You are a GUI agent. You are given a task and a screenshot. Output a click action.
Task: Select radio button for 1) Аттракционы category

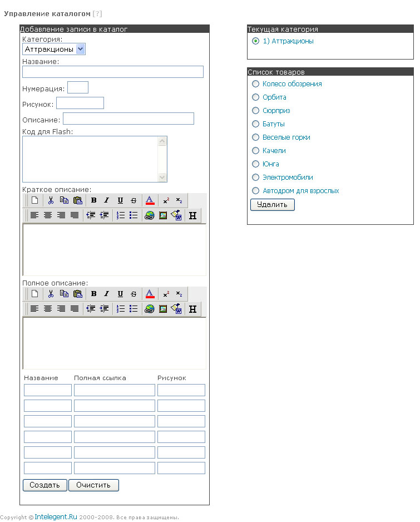click(x=255, y=41)
